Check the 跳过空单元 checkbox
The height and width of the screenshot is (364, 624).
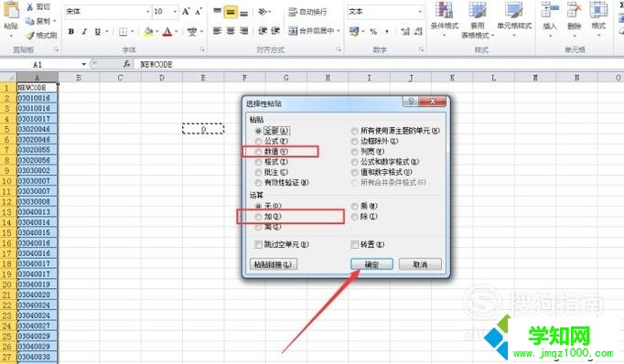[258, 244]
